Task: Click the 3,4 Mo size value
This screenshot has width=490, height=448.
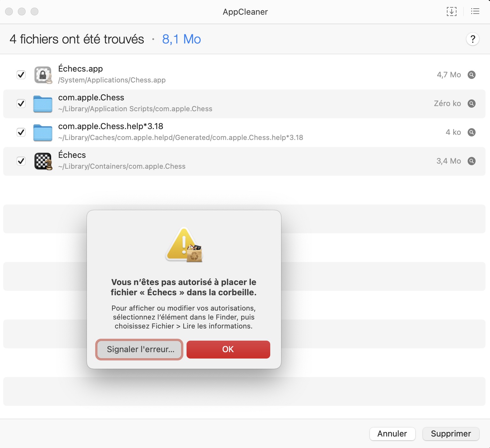Action: 449,161
